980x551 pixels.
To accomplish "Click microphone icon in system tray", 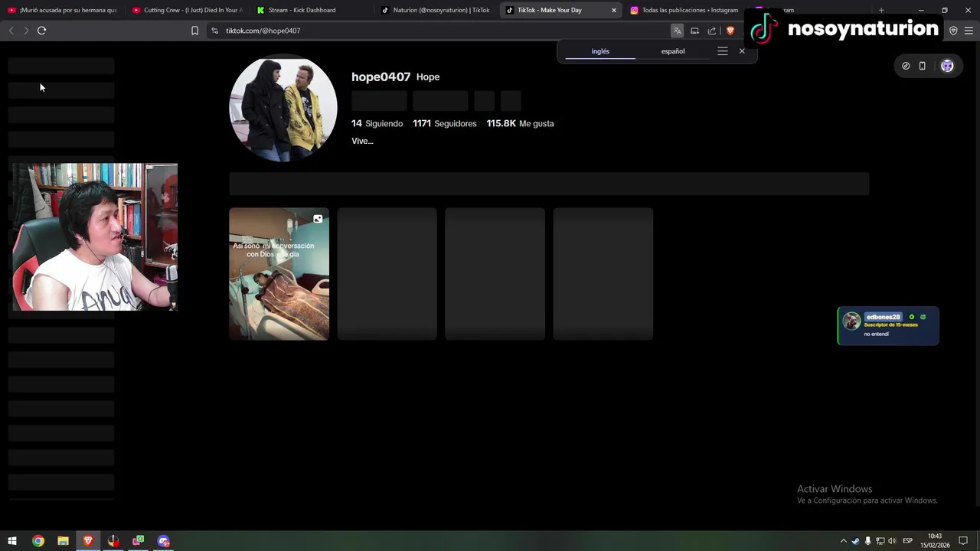I will tap(867, 541).
